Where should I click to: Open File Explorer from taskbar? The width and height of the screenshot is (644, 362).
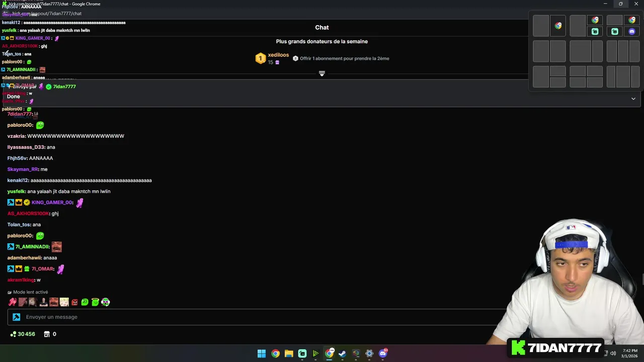[x=289, y=353]
